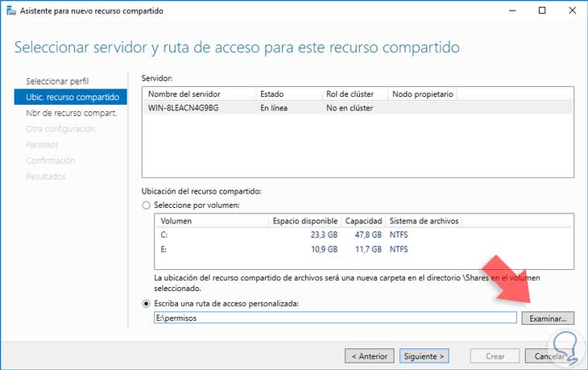Minimize the wizard window
The width and height of the screenshot is (588, 370).
click(x=512, y=10)
